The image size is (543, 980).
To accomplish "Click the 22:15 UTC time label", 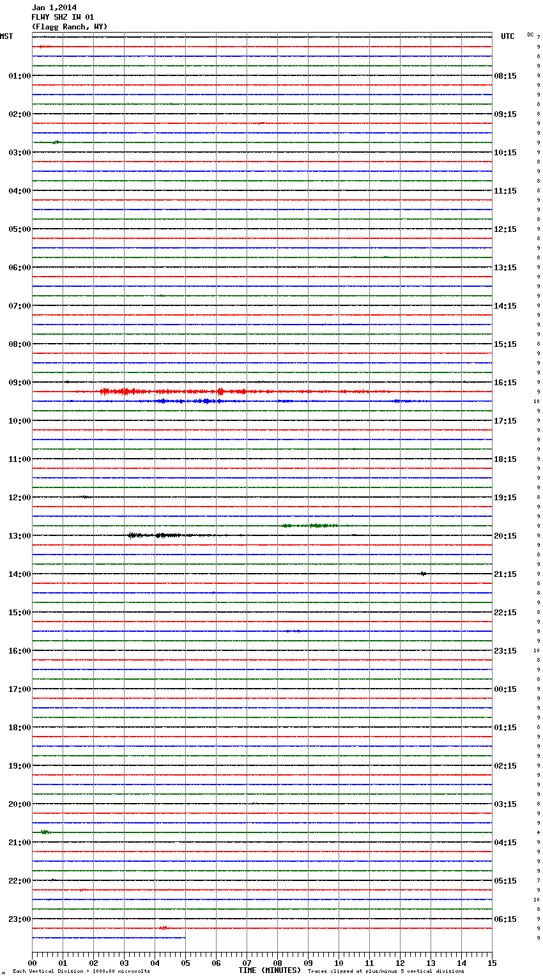I will [505, 613].
